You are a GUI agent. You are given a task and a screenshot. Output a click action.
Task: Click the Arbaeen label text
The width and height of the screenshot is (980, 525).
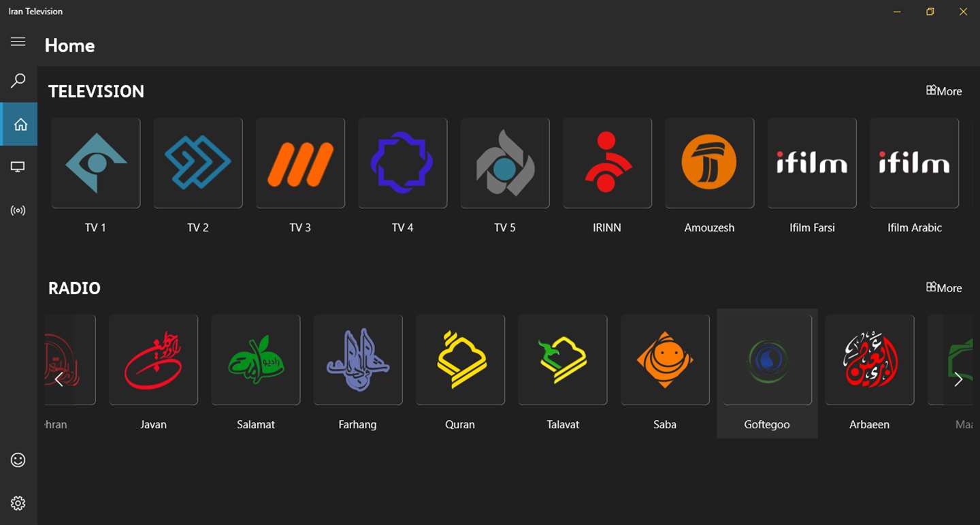[x=869, y=424]
